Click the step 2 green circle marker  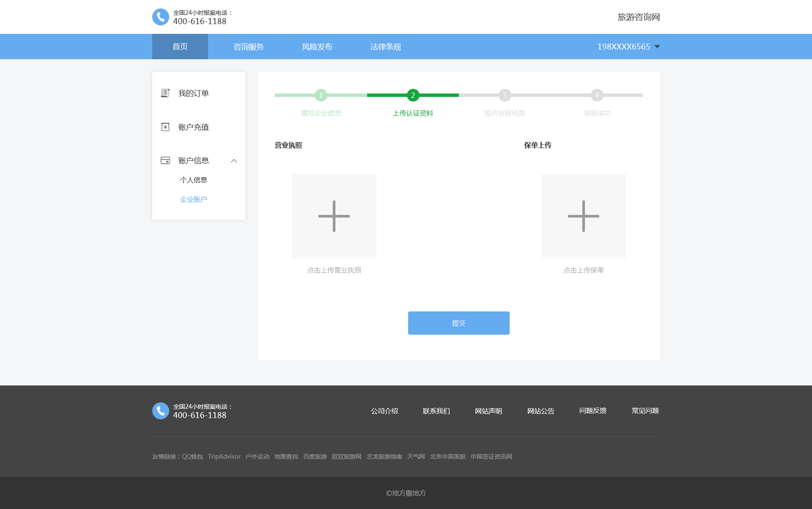413,95
